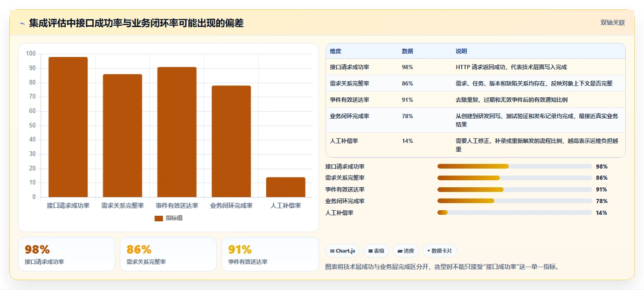Click the 事件有效送达率 progress bar
The height and width of the screenshot is (290, 644).
(x=515, y=190)
